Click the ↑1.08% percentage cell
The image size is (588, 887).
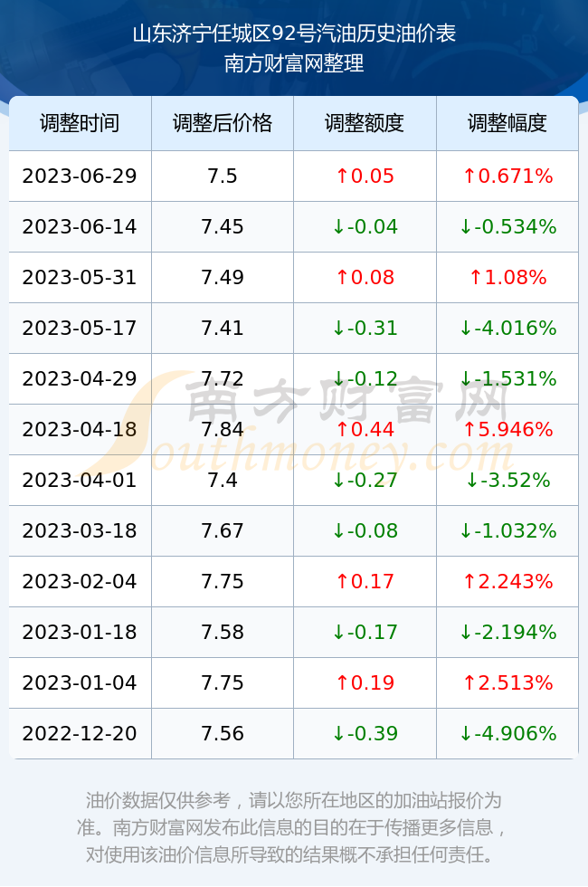[x=507, y=277]
